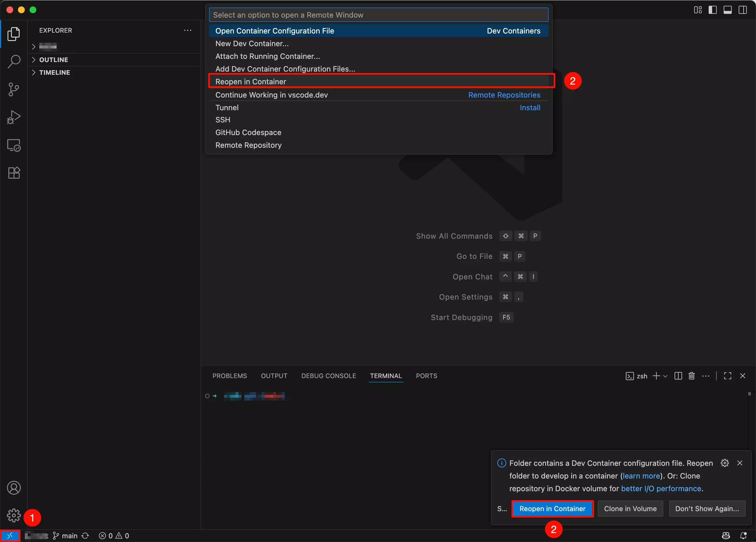
Task: Toggle the secondary side bar layout button
Action: click(743, 10)
